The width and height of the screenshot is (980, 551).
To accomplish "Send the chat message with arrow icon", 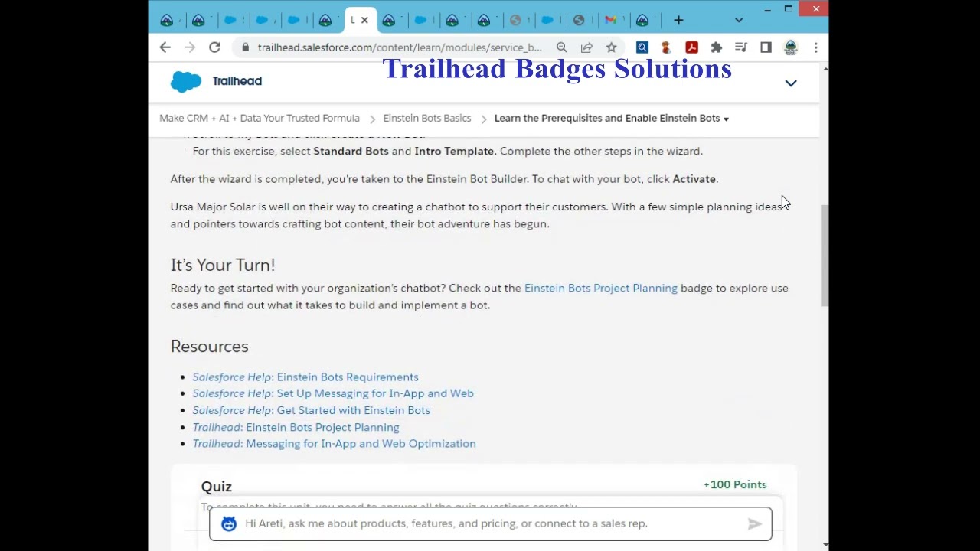I will pyautogui.click(x=755, y=523).
